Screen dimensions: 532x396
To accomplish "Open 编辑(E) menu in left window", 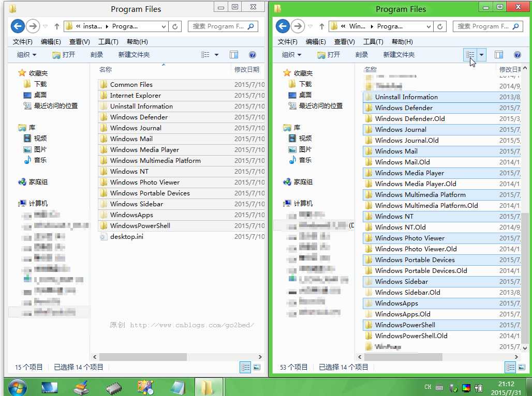I will (x=51, y=42).
